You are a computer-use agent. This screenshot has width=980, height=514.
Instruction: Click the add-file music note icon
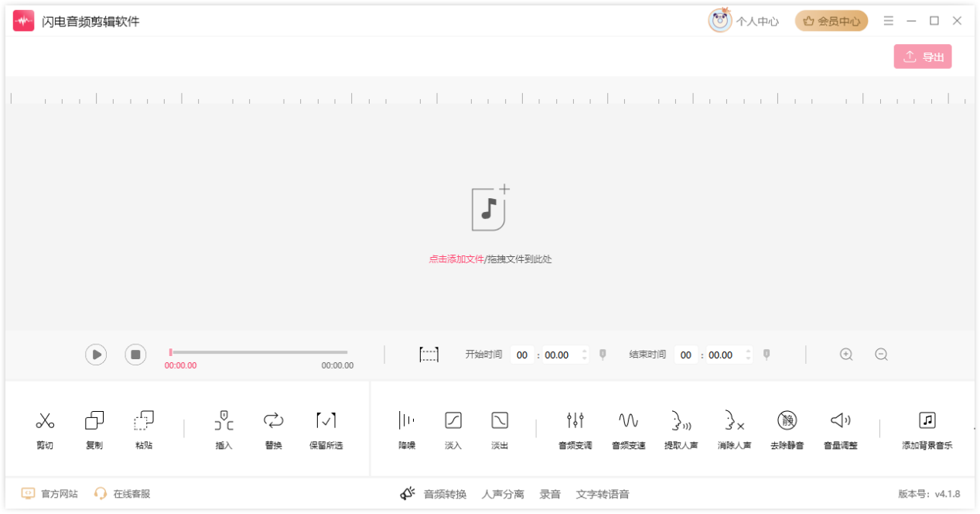point(490,208)
